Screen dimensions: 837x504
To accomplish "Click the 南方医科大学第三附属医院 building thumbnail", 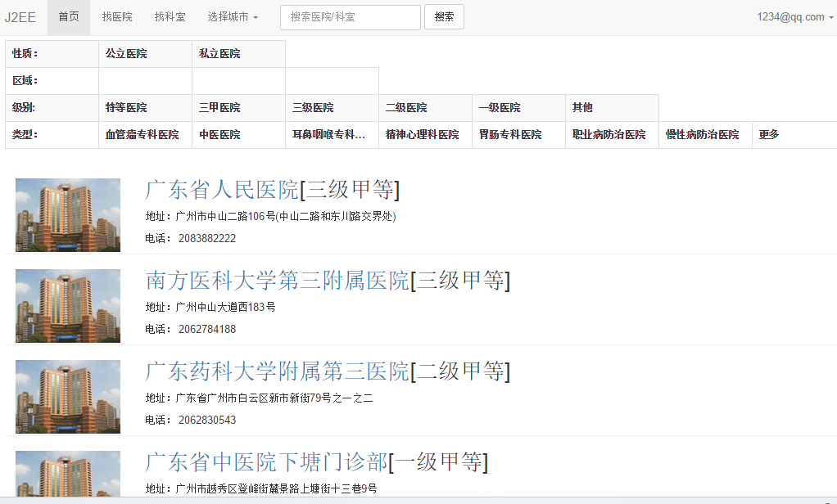I will (68, 306).
